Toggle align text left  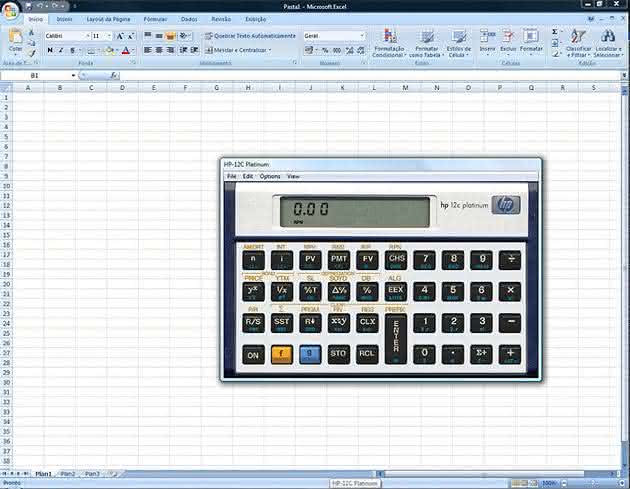coord(148,50)
